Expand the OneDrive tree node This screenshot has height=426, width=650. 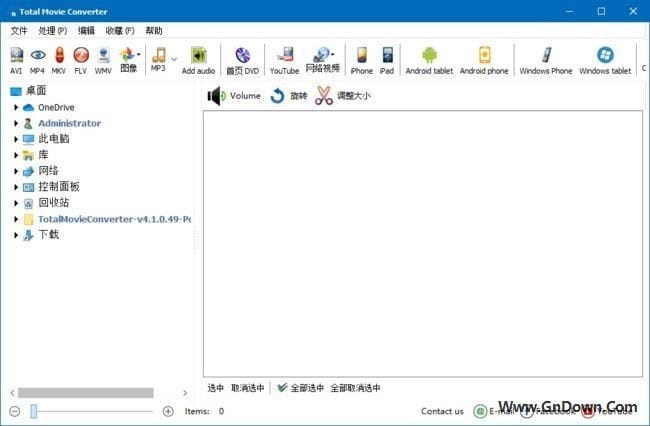click(16, 107)
